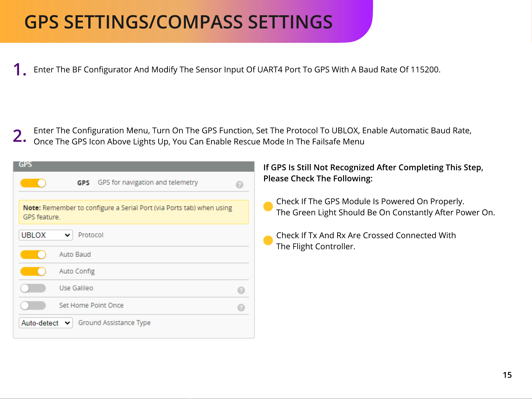Click the GPS SETTINGS/COMPASS SETTINGS title
The image size is (532, 399).
coord(178,22)
